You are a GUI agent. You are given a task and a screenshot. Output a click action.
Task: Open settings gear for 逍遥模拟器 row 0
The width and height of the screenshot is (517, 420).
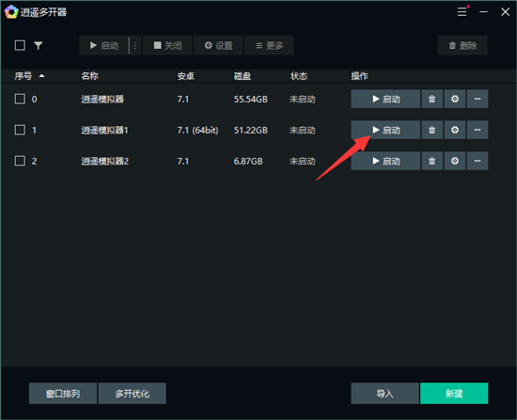(x=455, y=99)
